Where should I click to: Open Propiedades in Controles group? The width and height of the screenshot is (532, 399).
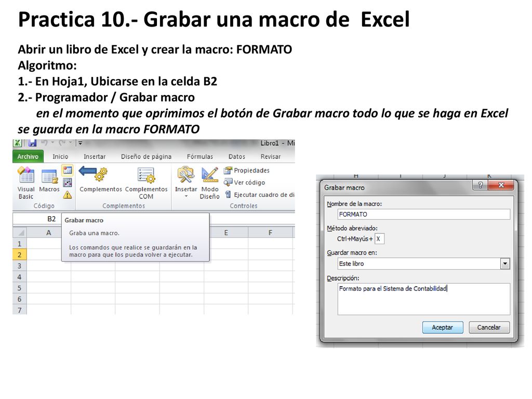point(247,170)
